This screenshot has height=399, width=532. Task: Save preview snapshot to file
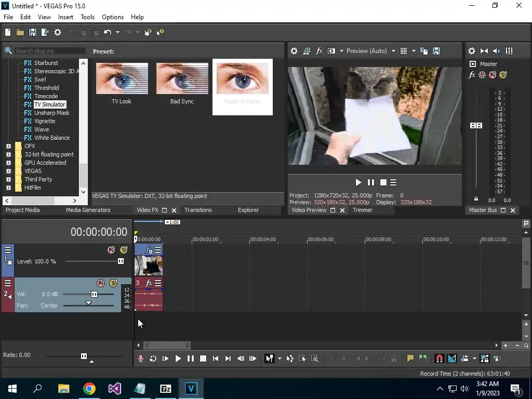[x=436, y=51]
